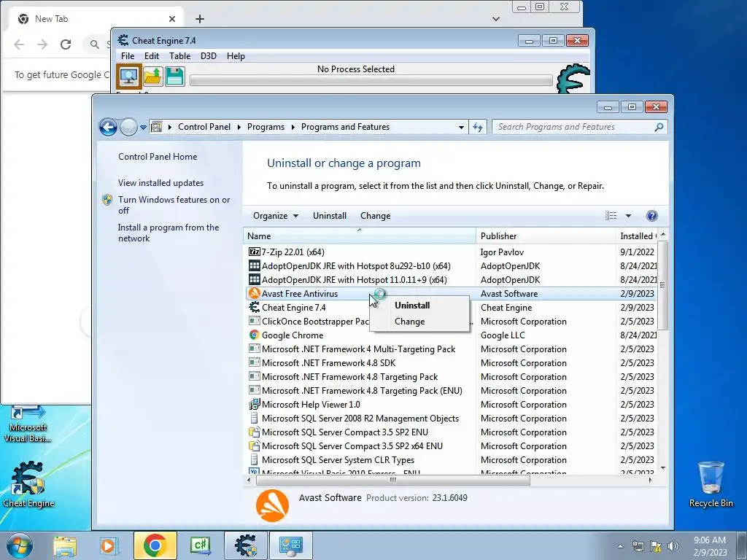Screen dimensions: 747x560
Task: Show hidden tray icons arrow
Action: click(x=620, y=546)
